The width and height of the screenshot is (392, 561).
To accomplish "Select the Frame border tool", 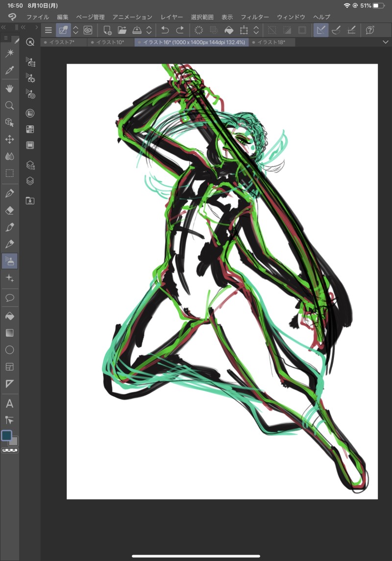I will [10, 366].
